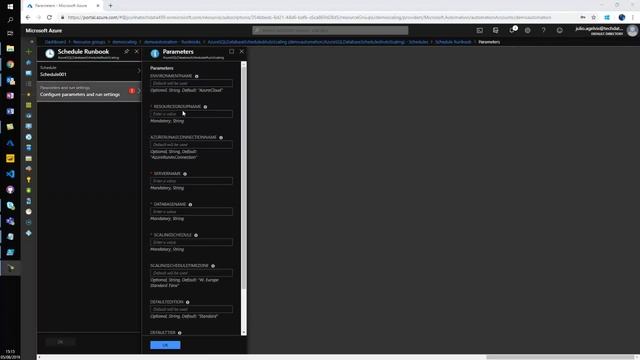Click the horizontal scrollbar at page bottom
The height and width of the screenshot is (360, 640).
pos(559,357)
